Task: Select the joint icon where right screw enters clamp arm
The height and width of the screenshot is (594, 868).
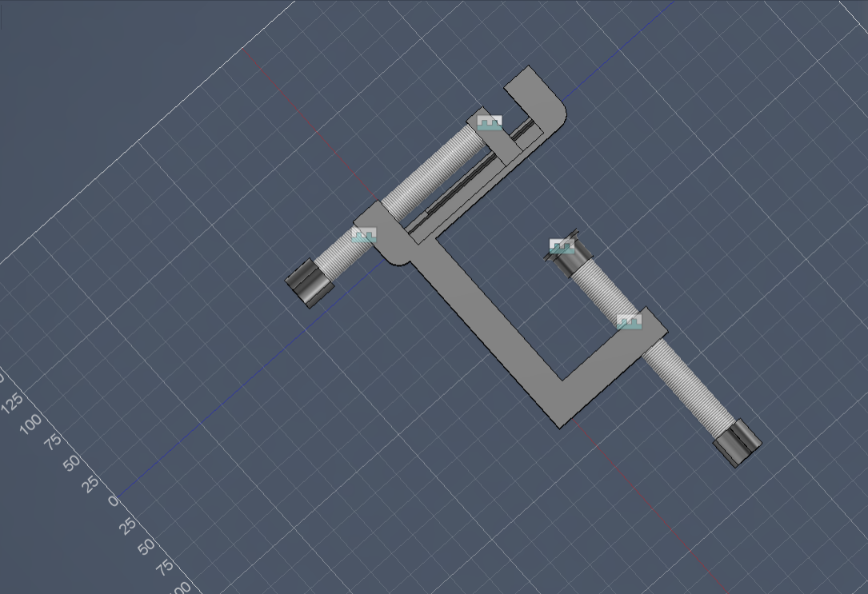Action: (630, 321)
